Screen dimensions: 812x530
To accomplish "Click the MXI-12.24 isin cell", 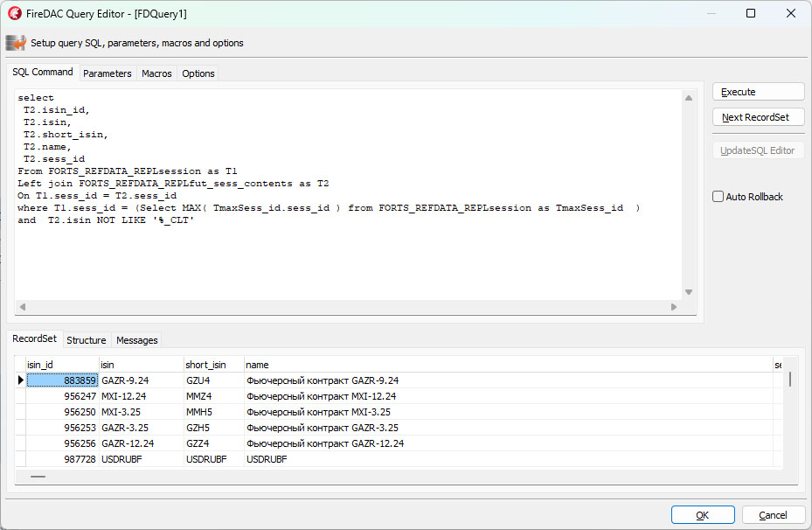I will [142, 396].
